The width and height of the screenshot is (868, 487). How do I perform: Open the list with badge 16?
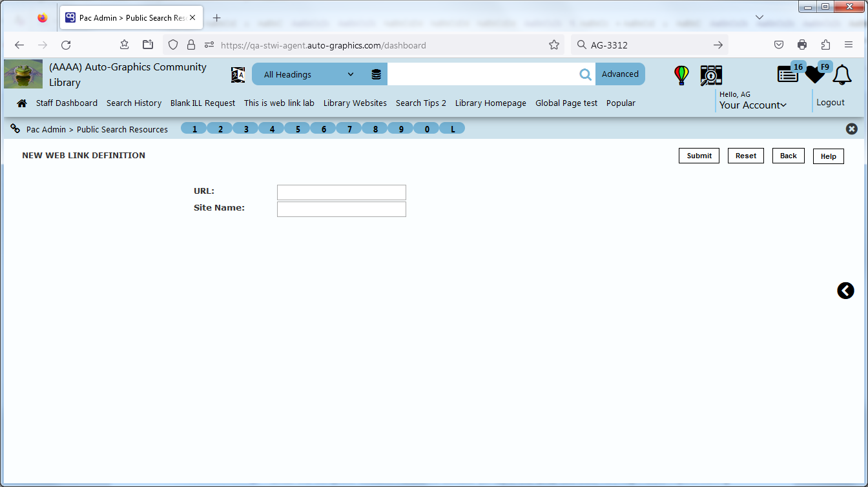(788, 74)
